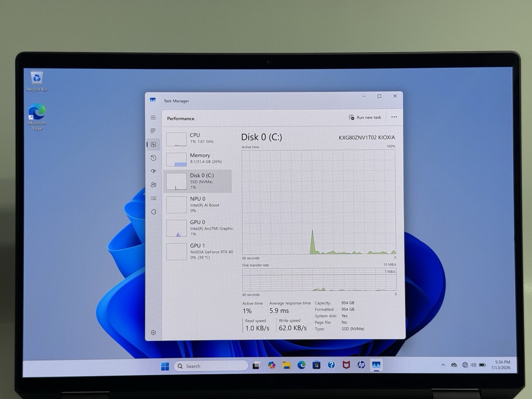Image resolution: width=532 pixels, height=399 pixels.
Task: Open File Explorer from the taskbar
Action: click(x=286, y=365)
